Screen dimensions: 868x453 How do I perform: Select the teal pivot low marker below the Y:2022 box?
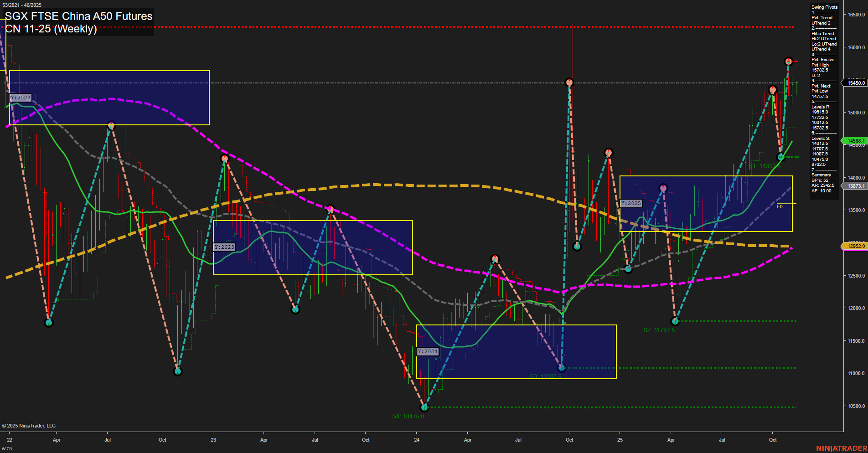click(49, 322)
